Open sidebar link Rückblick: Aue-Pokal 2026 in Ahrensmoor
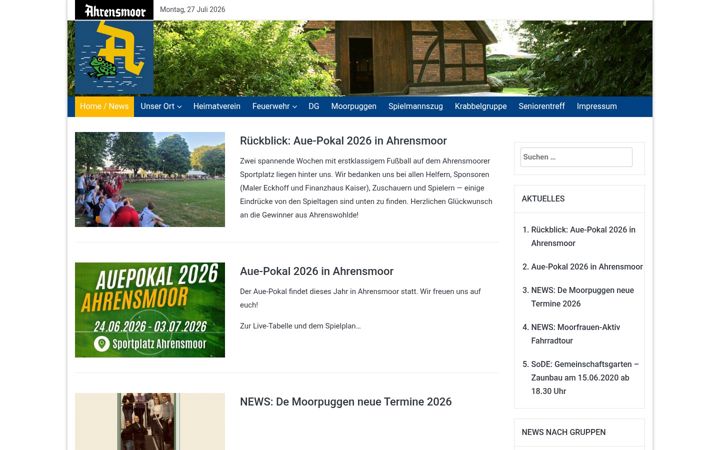Viewport: 720px width, 450px height. (x=583, y=236)
